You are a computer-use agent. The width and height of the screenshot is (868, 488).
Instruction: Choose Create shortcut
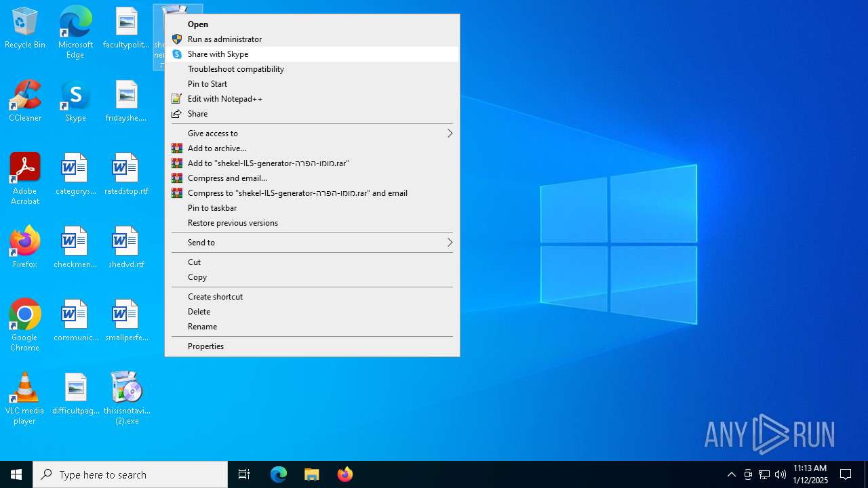[312, 297]
